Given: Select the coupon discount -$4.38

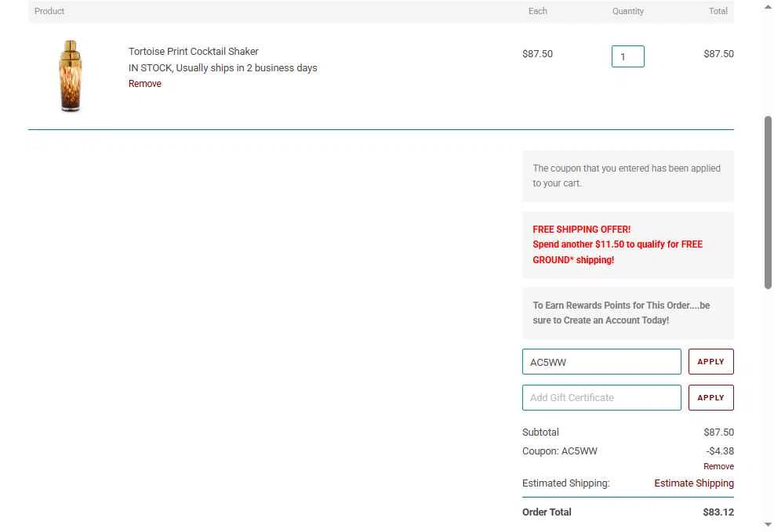Looking at the screenshot, I should [x=720, y=451].
